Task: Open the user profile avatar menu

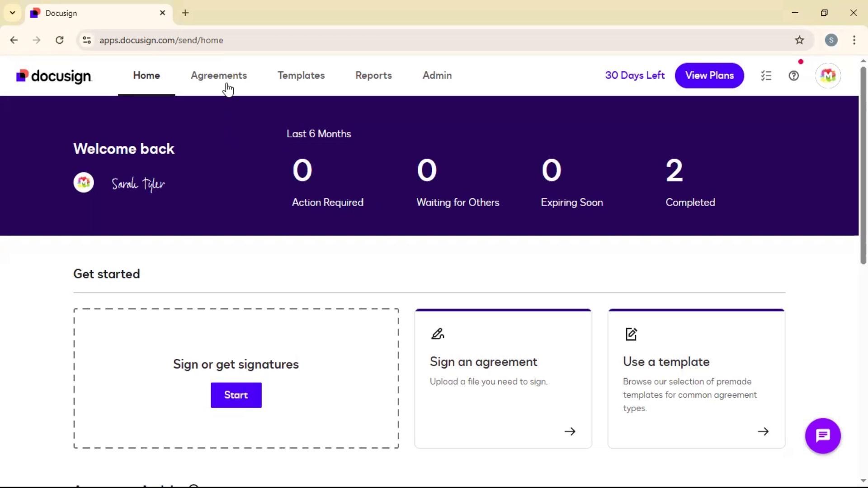Action: tap(828, 76)
